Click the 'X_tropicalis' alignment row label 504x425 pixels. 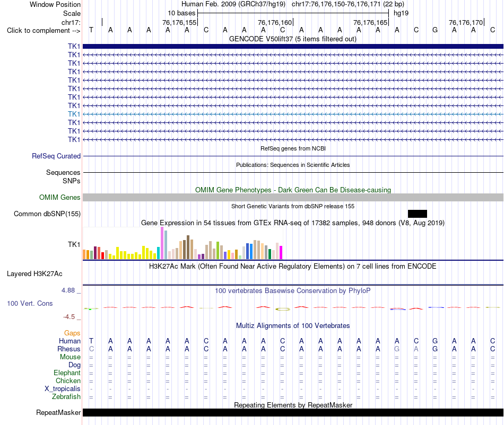[63, 389]
